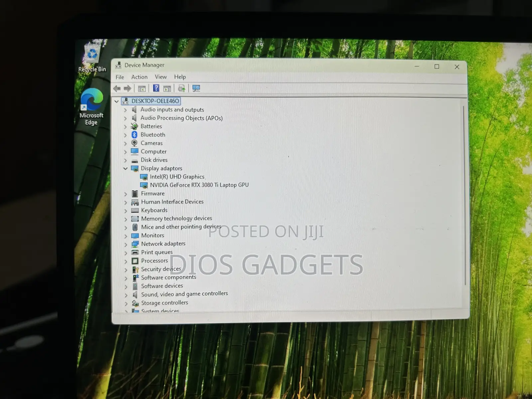This screenshot has width=532, height=399.
Task: Select the Processors row label
Action: [154, 260]
